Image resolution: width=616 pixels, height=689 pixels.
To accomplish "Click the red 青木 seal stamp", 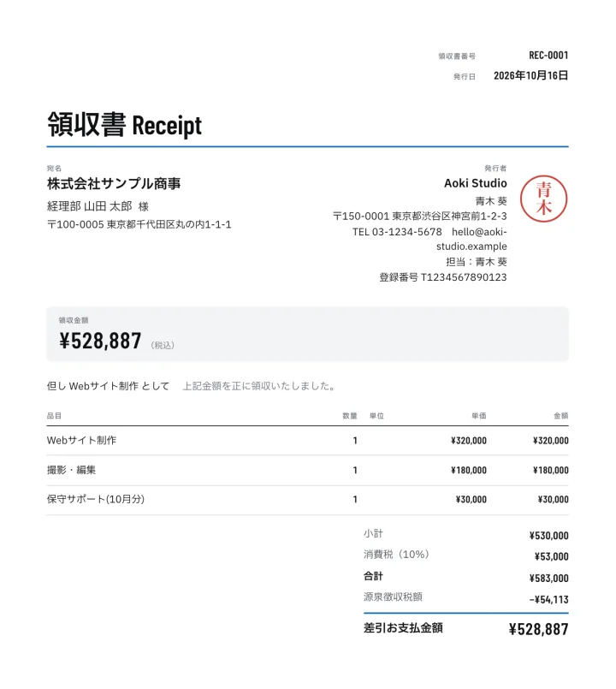I will pos(543,199).
